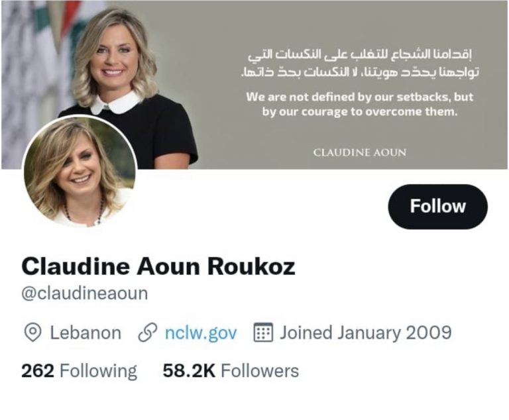
Task: Click the Arabic quote on banner
Action: click(360, 63)
